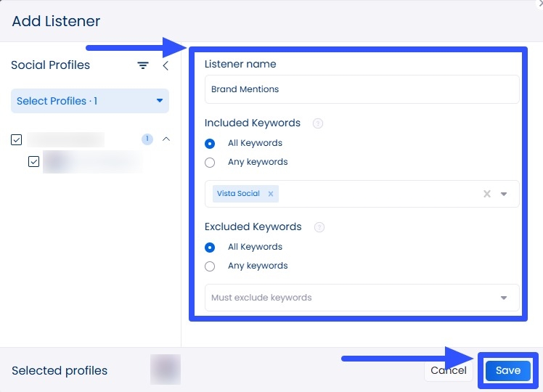Collapse the Social Profiles panel with left chevron

tap(165, 65)
